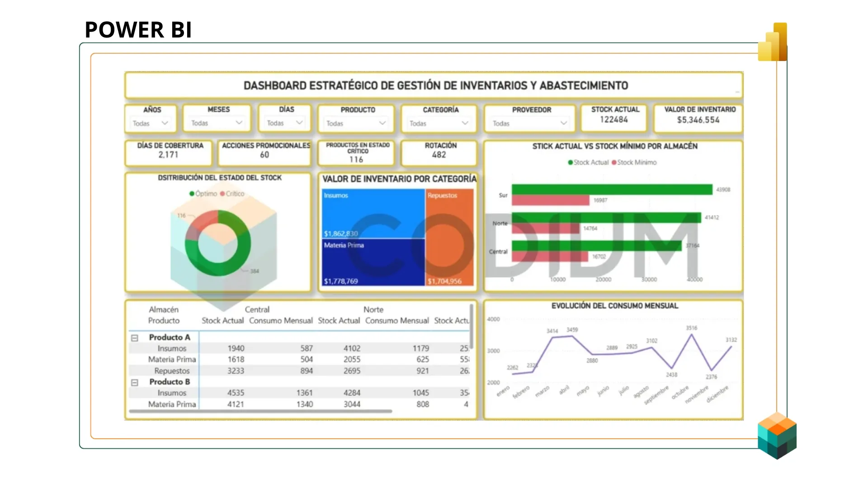Screen dimensions: 868x488
Task: Click the Crítico legend marker
Action: click(222, 194)
